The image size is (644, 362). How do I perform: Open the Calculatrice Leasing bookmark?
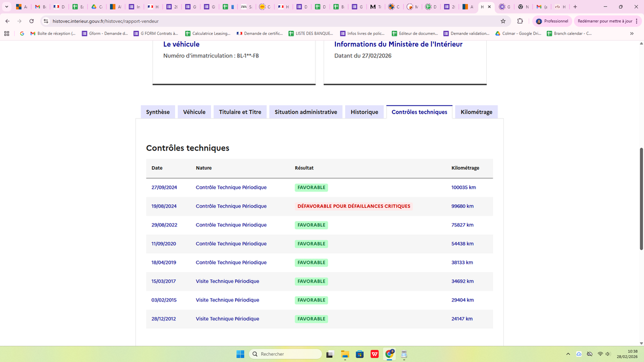coord(207,33)
